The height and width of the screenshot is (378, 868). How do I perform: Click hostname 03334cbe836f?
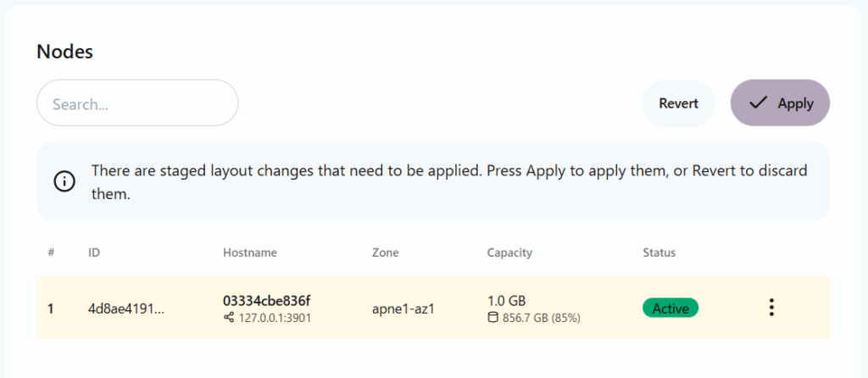coord(266,300)
